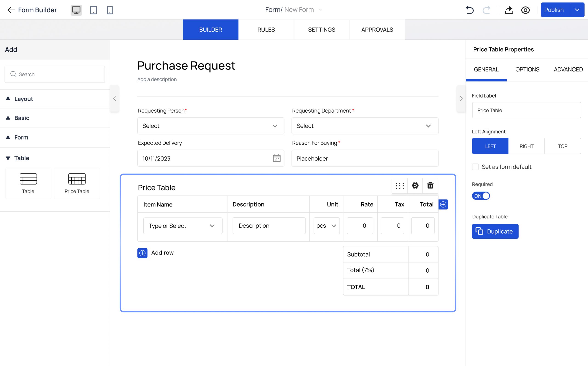
Task: Click Add row button
Action: [x=155, y=253]
